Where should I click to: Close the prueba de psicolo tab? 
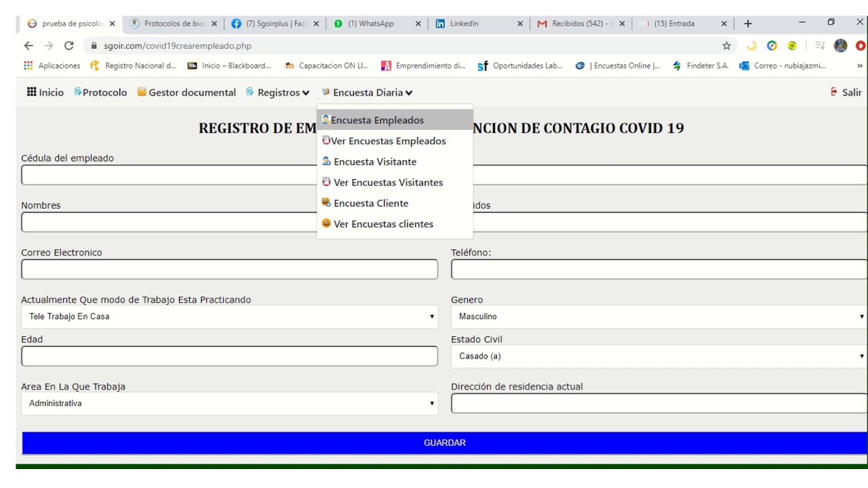112,24
